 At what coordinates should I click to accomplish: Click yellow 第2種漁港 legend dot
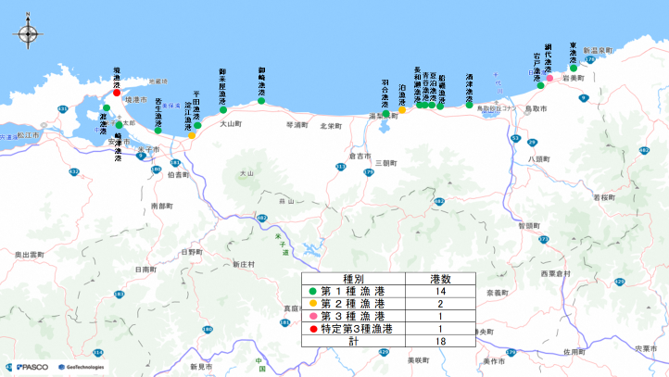point(313,304)
